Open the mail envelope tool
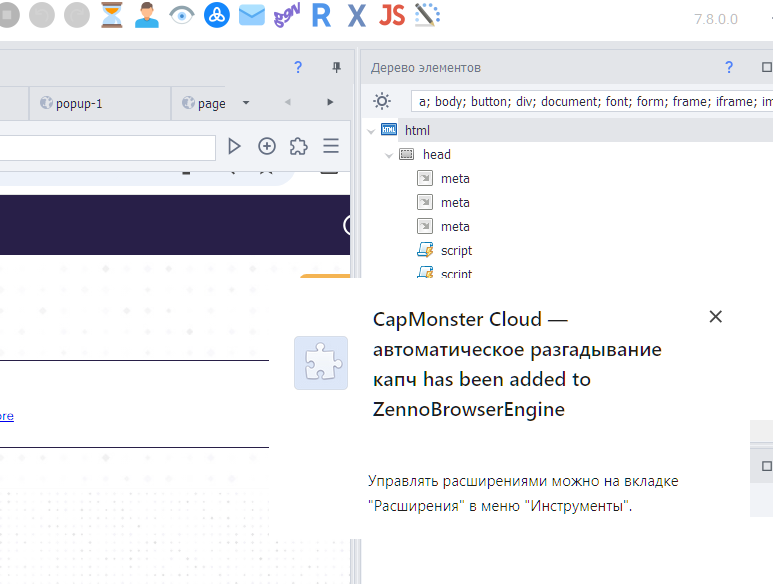The width and height of the screenshot is (773, 584). point(251,15)
